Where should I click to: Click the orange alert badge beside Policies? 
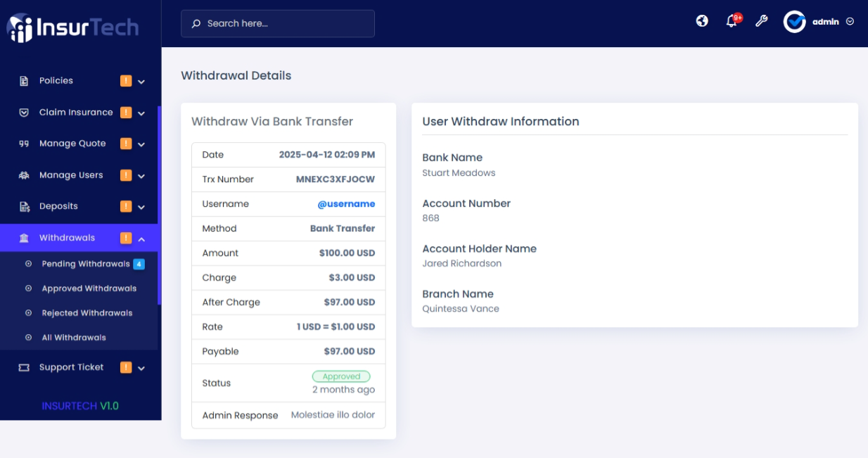pos(126,81)
